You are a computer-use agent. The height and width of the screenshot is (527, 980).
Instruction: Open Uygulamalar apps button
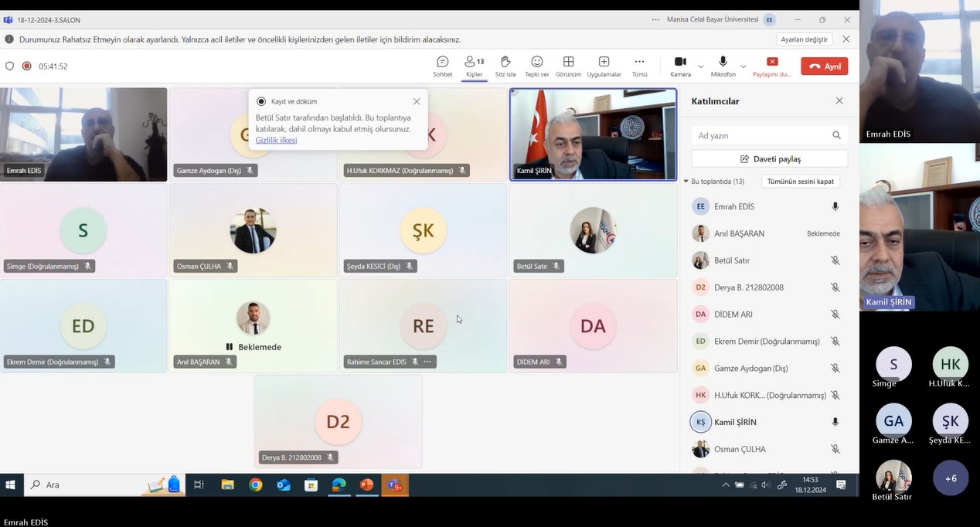coord(604,66)
